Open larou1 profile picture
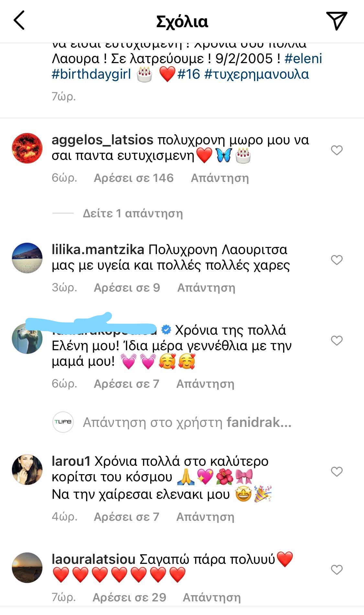Image resolution: width=364 pixels, height=615 pixels. pyautogui.click(x=27, y=470)
